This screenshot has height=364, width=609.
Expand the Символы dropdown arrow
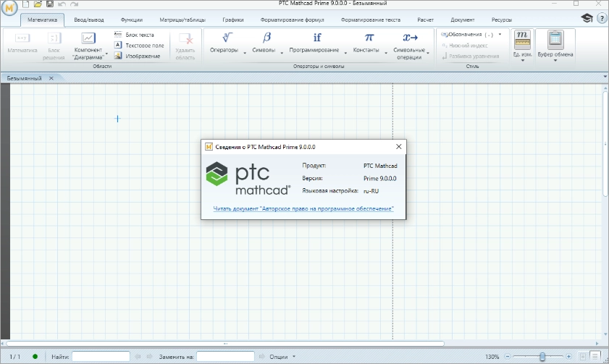(x=282, y=53)
